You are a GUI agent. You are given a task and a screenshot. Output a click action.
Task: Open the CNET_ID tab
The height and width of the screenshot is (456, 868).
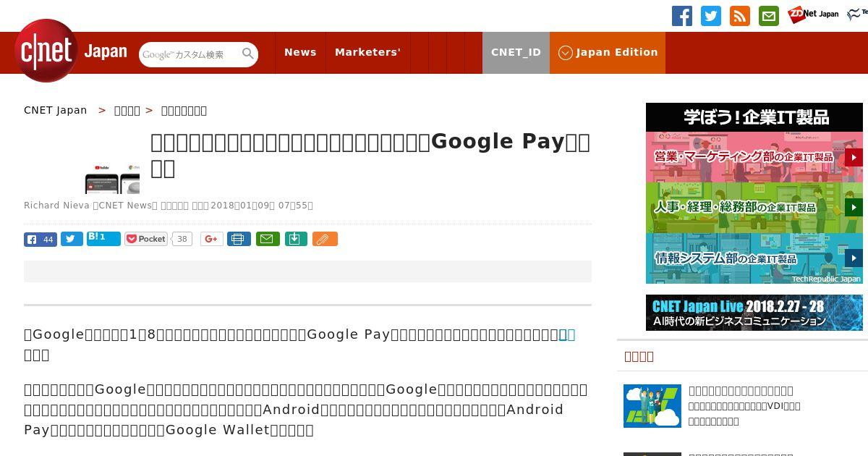pyautogui.click(x=516, y=52)
